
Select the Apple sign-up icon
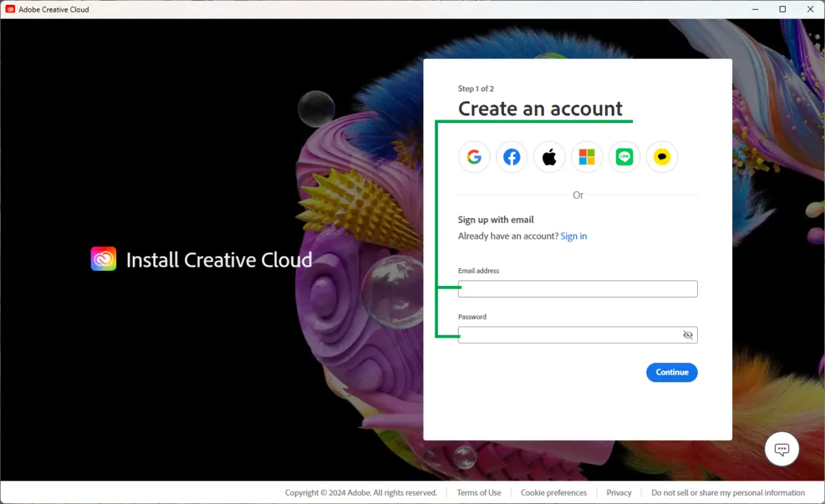pyautogui.click(x=549, y=157)
